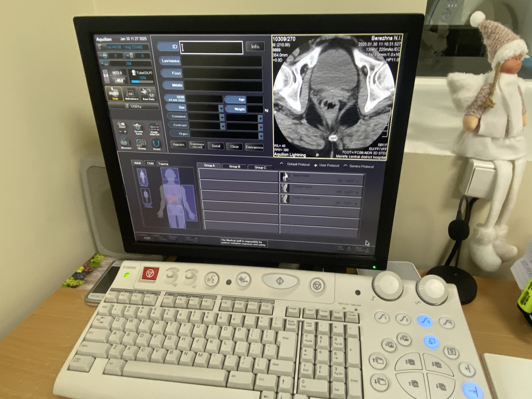This screenshot has height=399, width=532.
Task: Click the Info. button
Action: pyautogui.click(x=255, y=46)
